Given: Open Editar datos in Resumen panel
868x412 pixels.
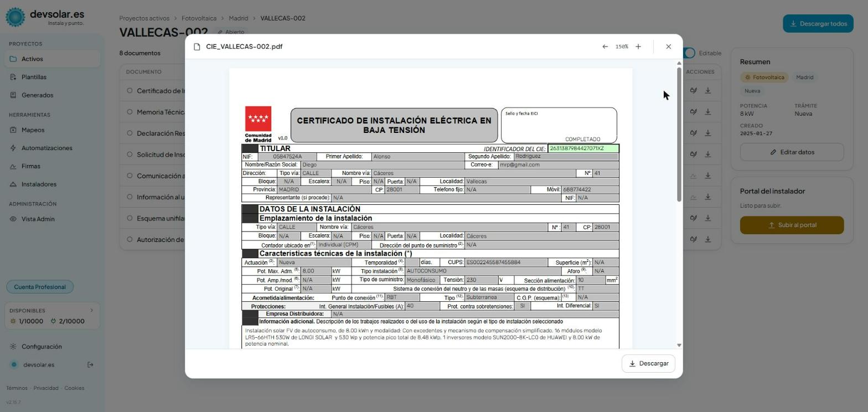Looking at the screenshot, I should click(792, 152).
